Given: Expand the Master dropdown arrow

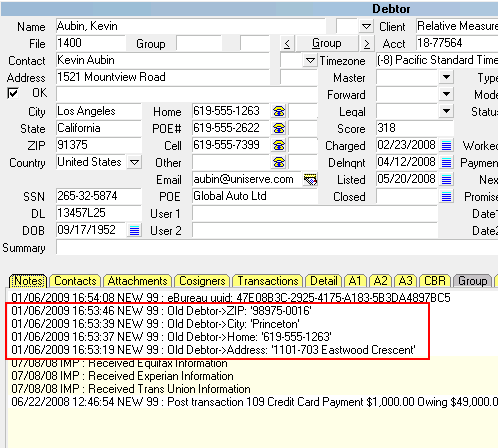Looking at the screenshot, I should click(446, 77).
